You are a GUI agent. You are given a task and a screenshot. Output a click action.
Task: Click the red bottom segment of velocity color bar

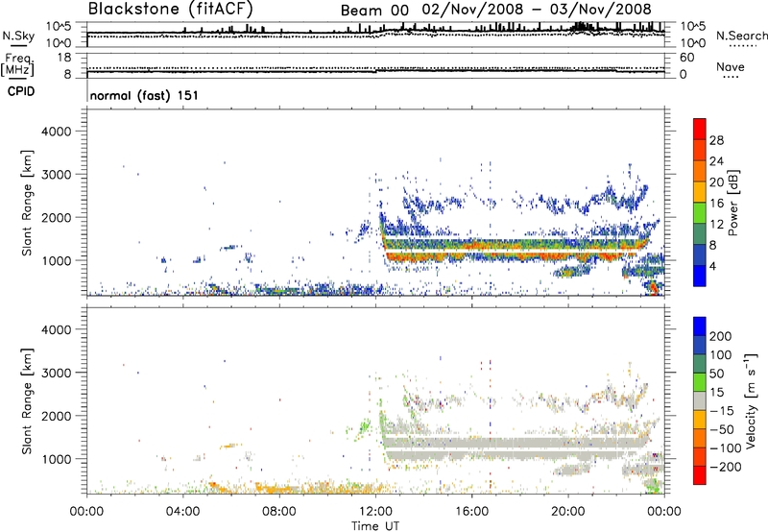click(700, 475)
